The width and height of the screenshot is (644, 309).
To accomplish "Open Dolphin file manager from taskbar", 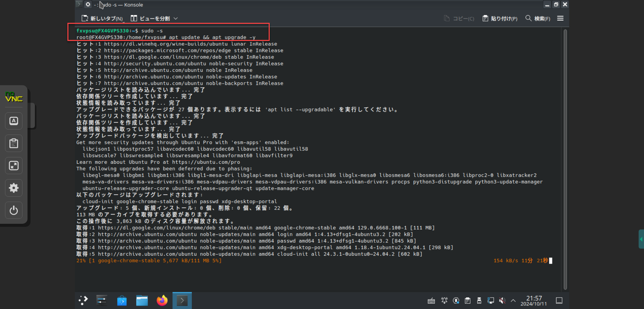I will point(142,300).
